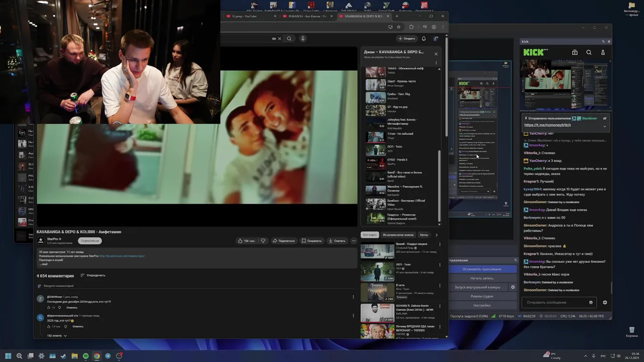Click the YouTube Create button
Screen dimensions: 644x362
[407, 39]
